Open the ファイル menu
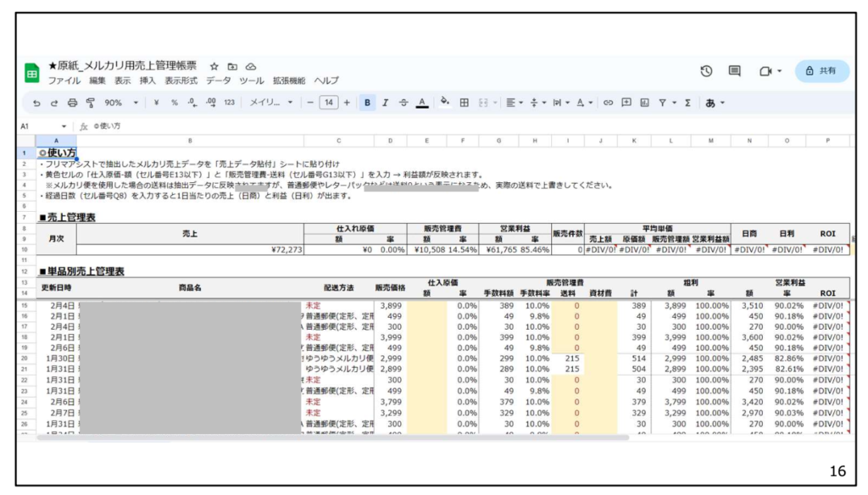The height and width of the screenshot is (495, 868). (x=64, y=81)
